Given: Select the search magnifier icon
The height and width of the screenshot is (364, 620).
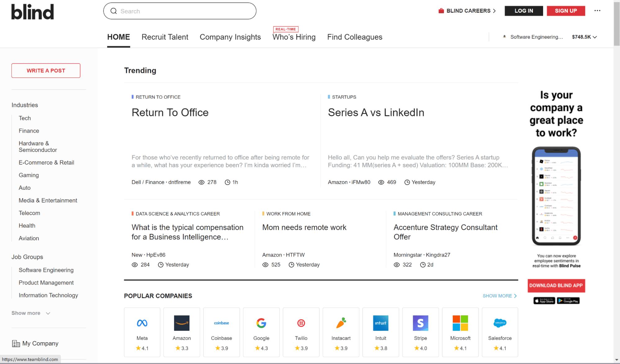Looking at the screenshot, I should [x=114, y=11].
